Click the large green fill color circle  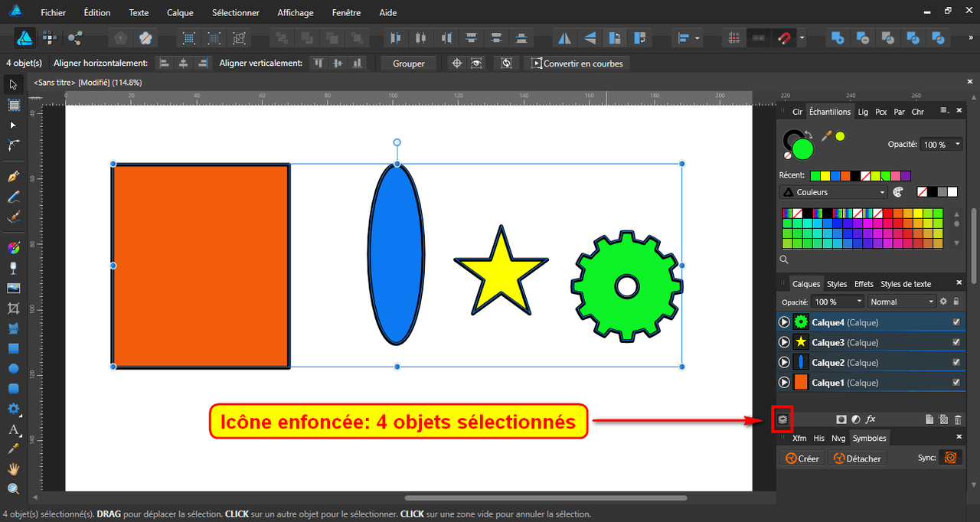[x=802, y=148]
